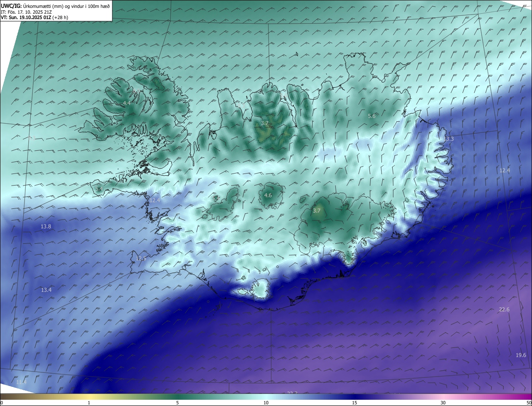
Task: Click the 3.7 value on the yellowish northern mountains
Action: click(265, 123)
